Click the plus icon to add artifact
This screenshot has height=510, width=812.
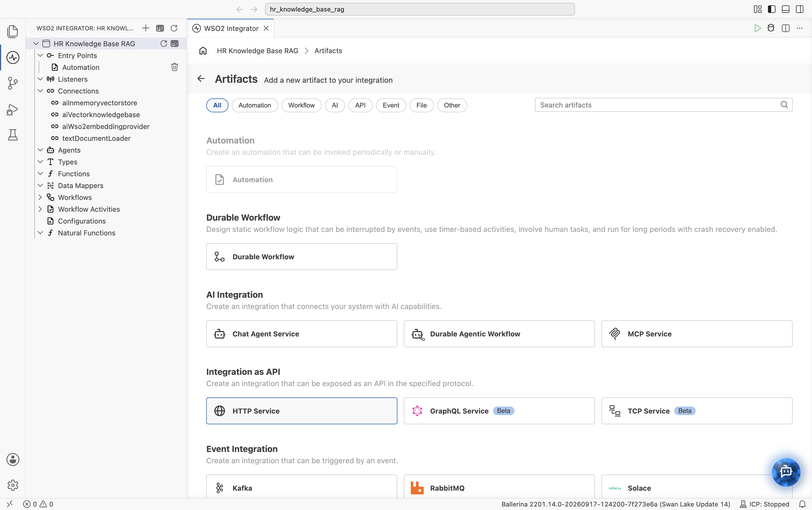pyautogui.click(x=146, y=28)
